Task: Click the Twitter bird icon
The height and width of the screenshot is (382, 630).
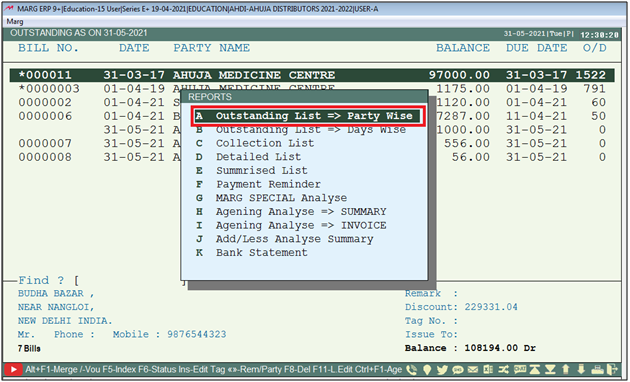Action: pyautogui.click(x=442, y=370)
